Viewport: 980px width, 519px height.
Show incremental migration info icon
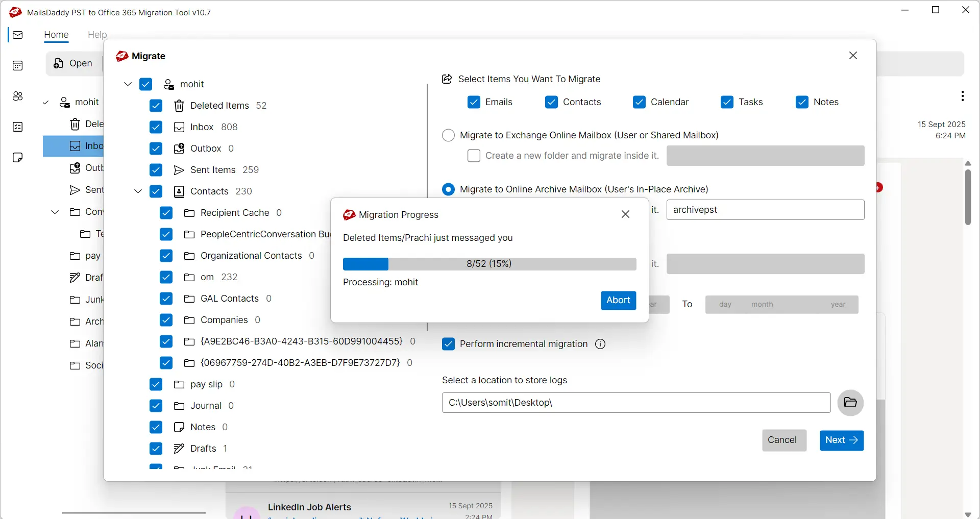coord(600,344)
